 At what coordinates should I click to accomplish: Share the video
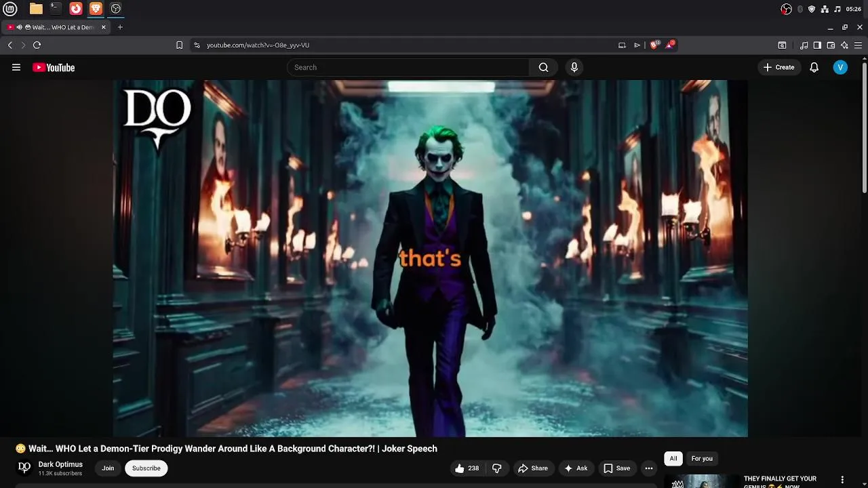[533, 468]
